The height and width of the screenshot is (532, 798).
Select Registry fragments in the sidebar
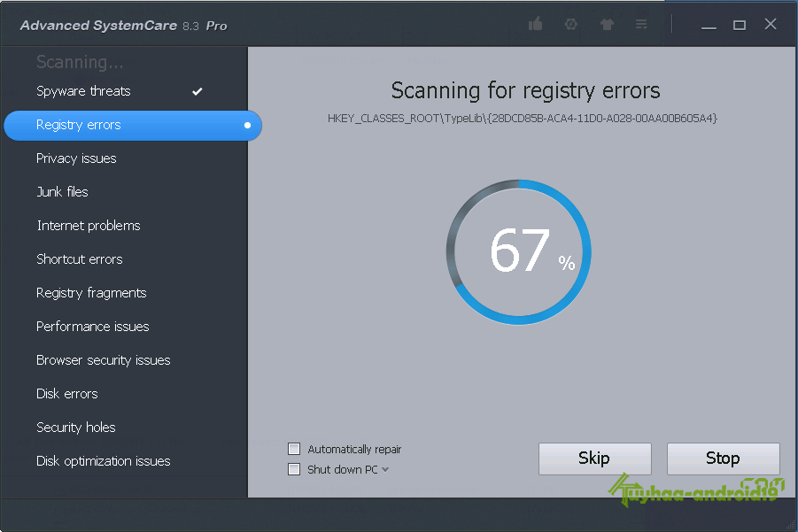click(91, 293)
